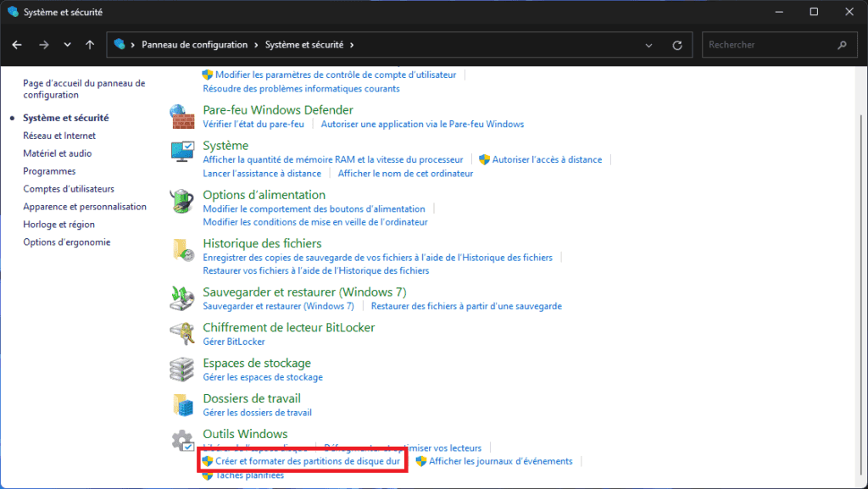
Task: Go up one level with up arrow
Action: click(x=90, y=45)
